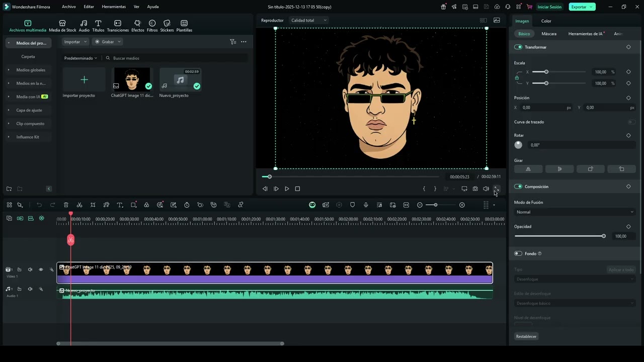Click the shopping cart icon in title bar
This screenshot has height=362, width=644.
click(529, 7)
